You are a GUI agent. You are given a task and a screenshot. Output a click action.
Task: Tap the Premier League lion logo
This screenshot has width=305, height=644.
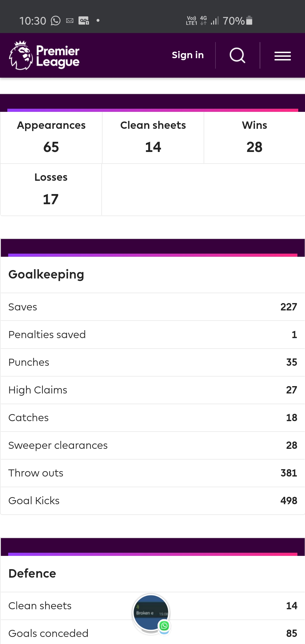tap(21, 55)
